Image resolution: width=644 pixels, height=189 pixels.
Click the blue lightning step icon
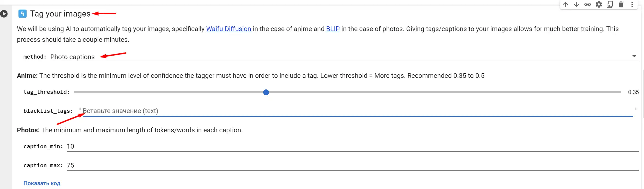point(23,13)
